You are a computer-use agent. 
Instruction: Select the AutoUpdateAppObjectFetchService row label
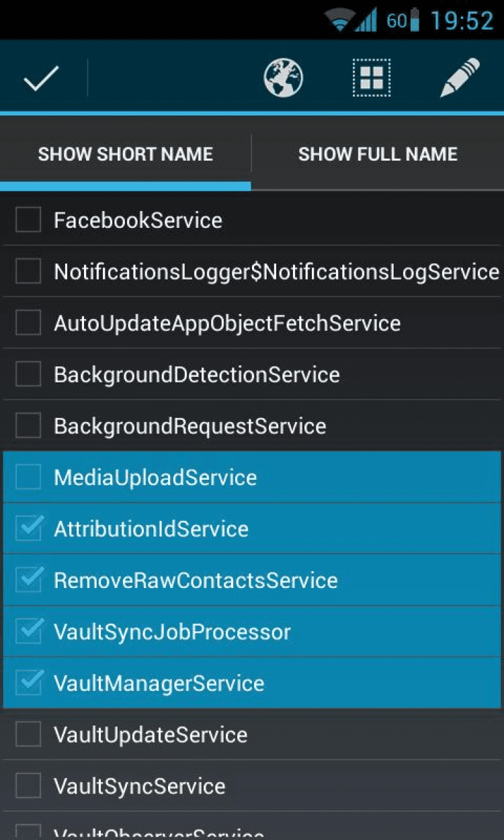227,323
